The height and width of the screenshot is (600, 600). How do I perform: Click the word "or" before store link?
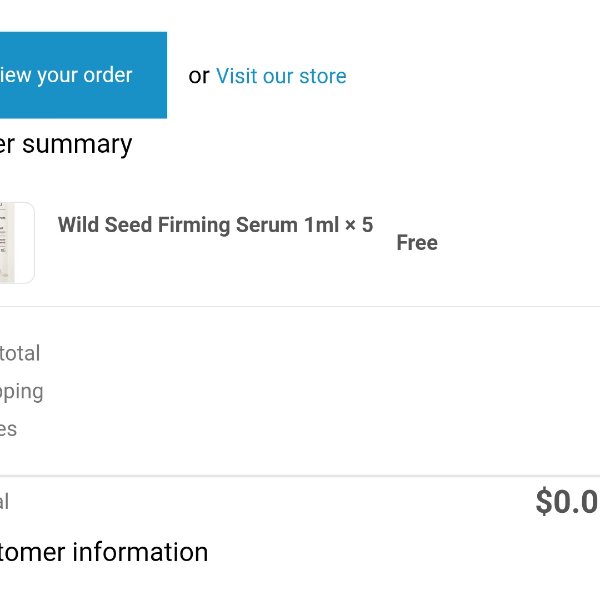199,76
